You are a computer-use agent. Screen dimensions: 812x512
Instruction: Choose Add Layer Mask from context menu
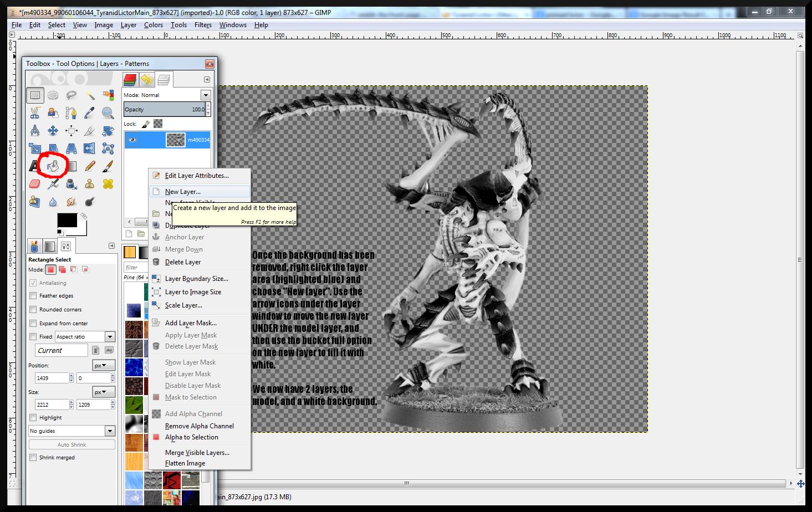tap(200, 323)
